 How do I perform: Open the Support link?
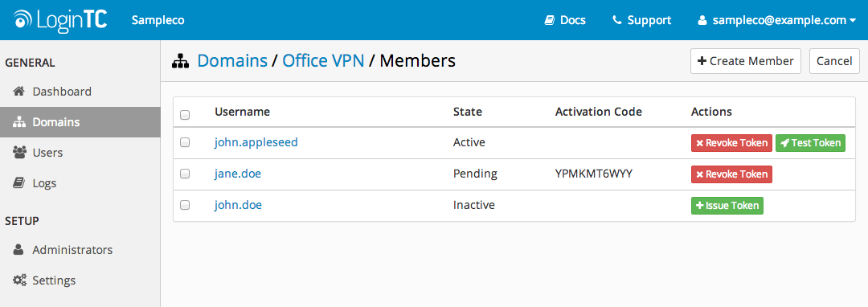point(641,20)
